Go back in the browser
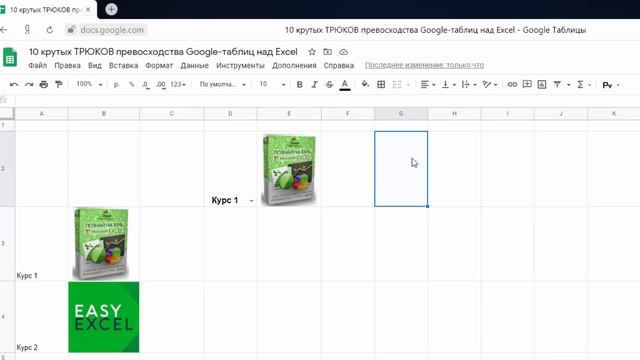Image resolution: width=640 pixels, height=360 pixels. point(4,30)
